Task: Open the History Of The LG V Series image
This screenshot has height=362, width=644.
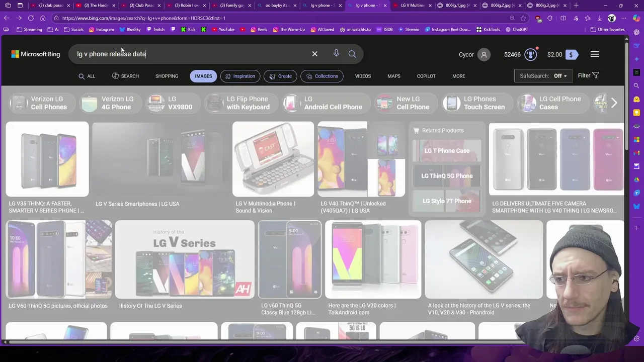Action: (x=185, y=259)
